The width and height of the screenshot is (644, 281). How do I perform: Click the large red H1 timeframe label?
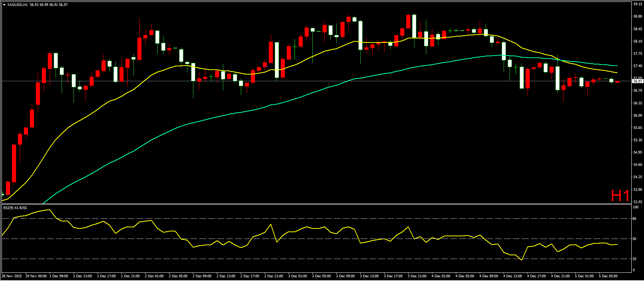coord(620,196)
